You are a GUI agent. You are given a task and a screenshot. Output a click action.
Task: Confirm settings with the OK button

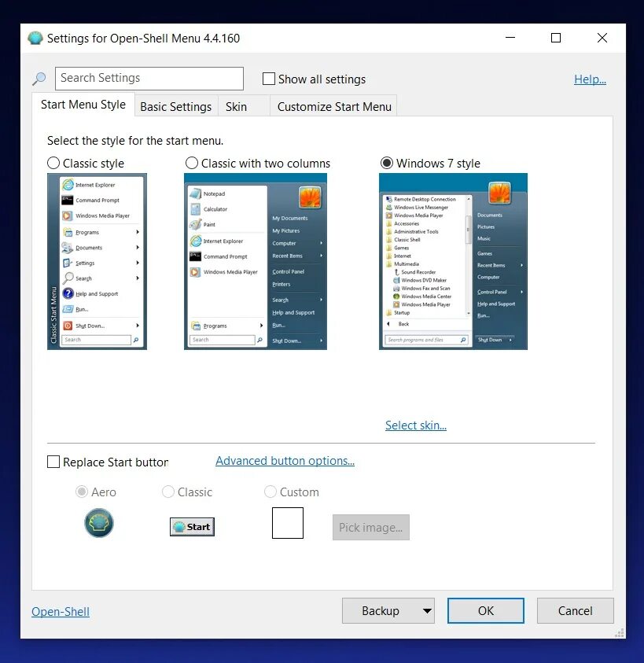click(x=485, y=610)
